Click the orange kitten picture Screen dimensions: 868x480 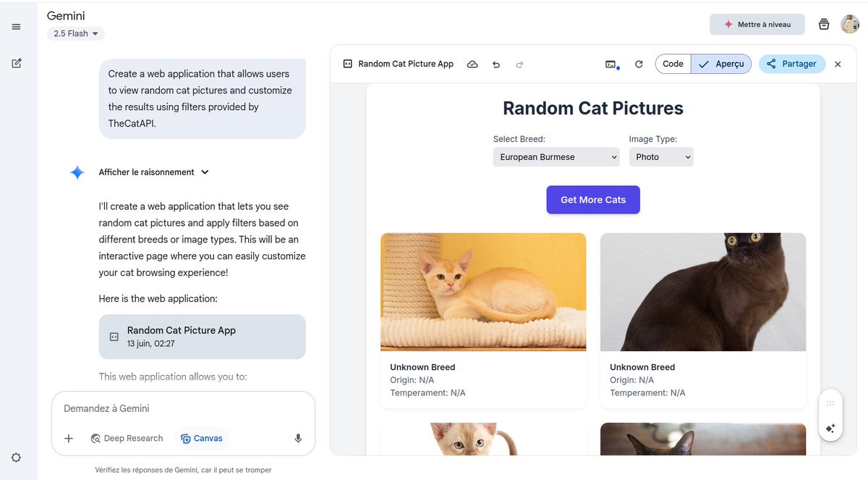[x=483, y=292]
